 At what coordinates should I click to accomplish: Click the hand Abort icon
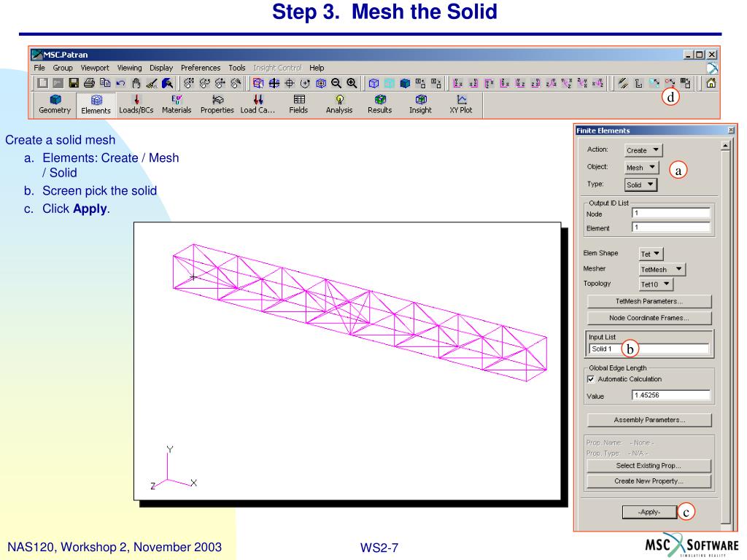(x=136, y=83)
